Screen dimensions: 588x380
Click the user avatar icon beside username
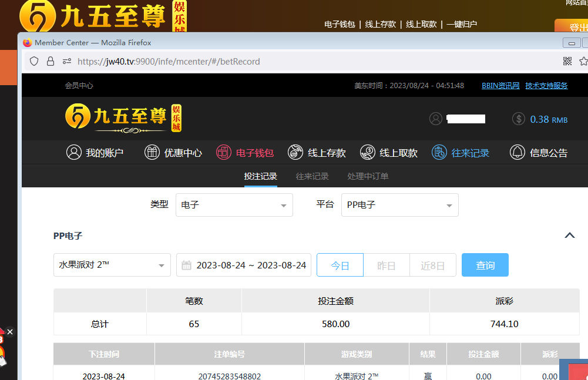tap(436, 119)
